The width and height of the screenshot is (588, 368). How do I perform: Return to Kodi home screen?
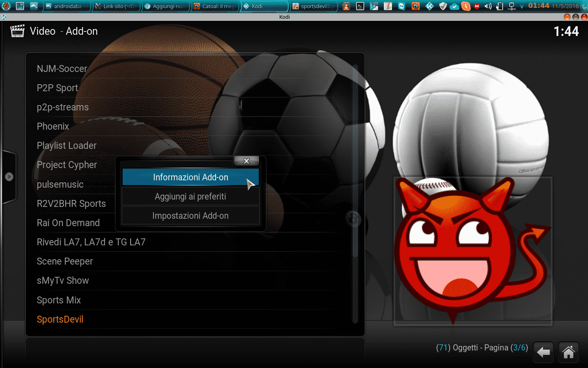[568, 352]
